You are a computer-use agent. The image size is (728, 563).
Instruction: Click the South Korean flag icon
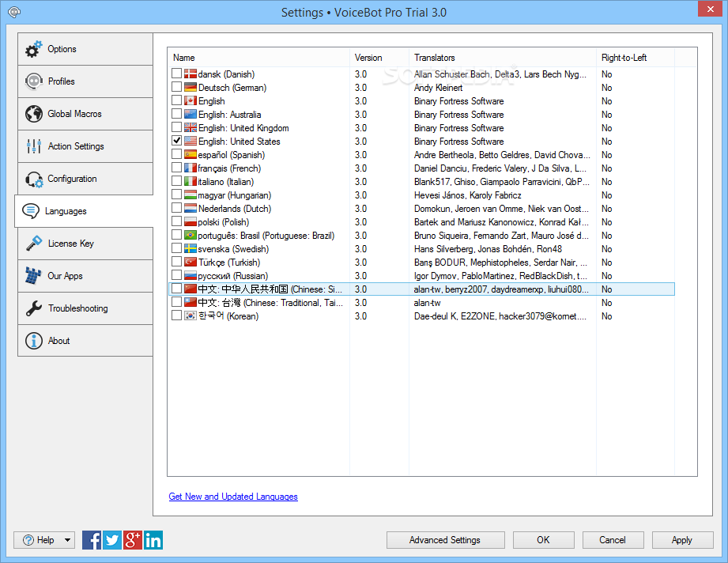190,316
